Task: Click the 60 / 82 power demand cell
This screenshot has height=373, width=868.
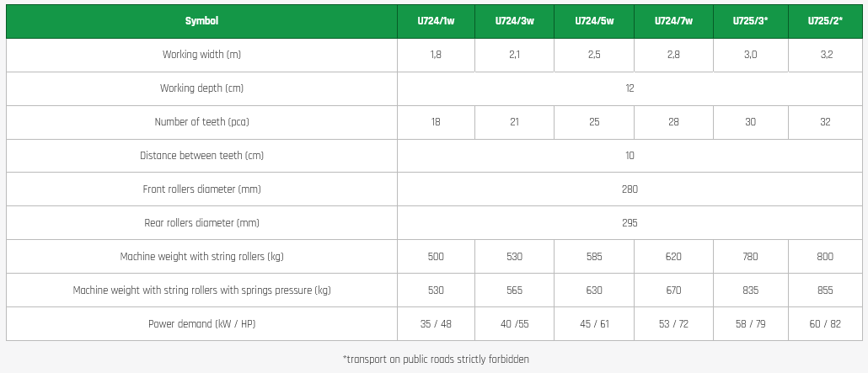Action: (825, 324)
